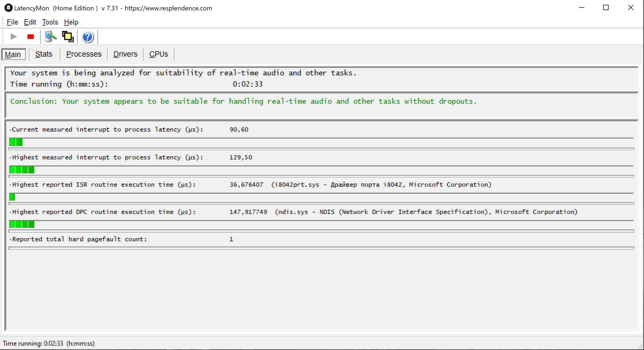
Task: Click the LatencyMon window title text
Action: 113,8
